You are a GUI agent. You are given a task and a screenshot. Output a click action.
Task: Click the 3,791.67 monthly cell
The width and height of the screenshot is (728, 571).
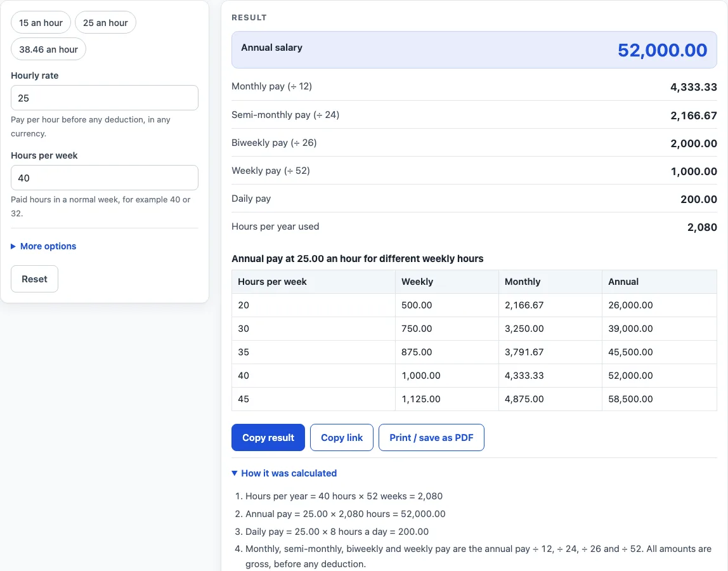click(550, 352)
